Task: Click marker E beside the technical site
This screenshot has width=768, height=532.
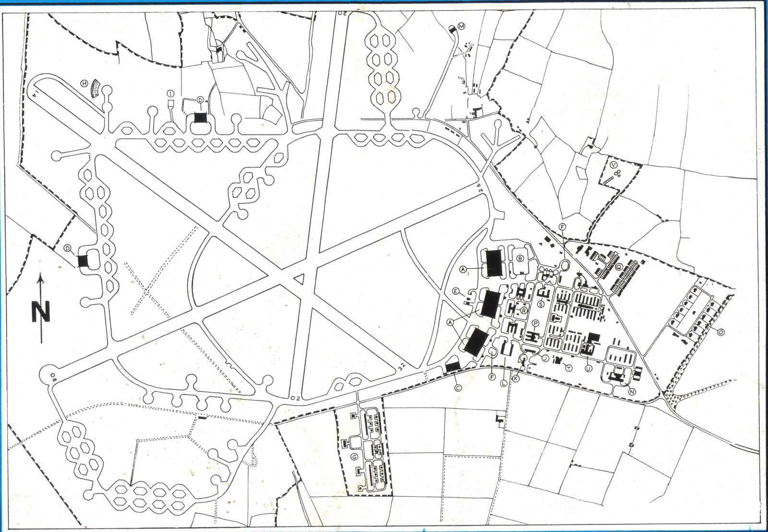Action: tap(455, 291)
